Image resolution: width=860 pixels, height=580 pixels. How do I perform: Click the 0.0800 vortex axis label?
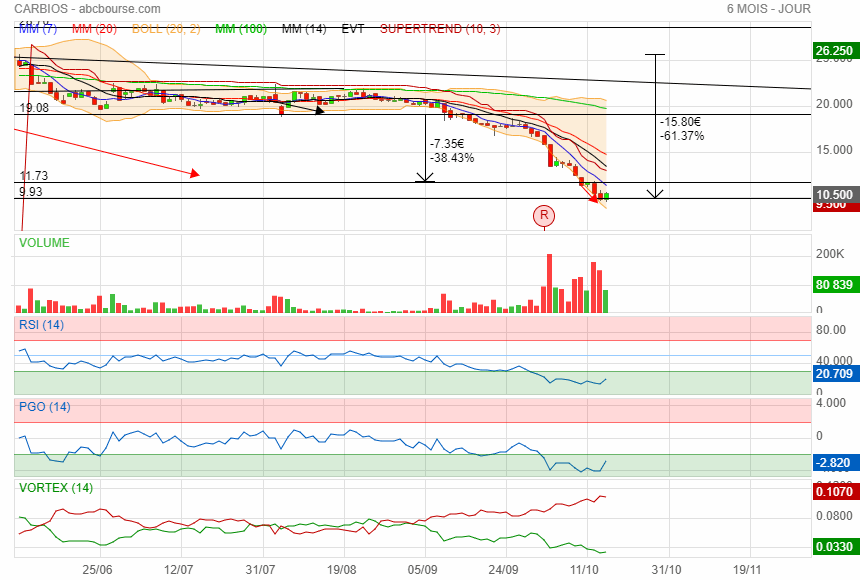tap(834, 516)
